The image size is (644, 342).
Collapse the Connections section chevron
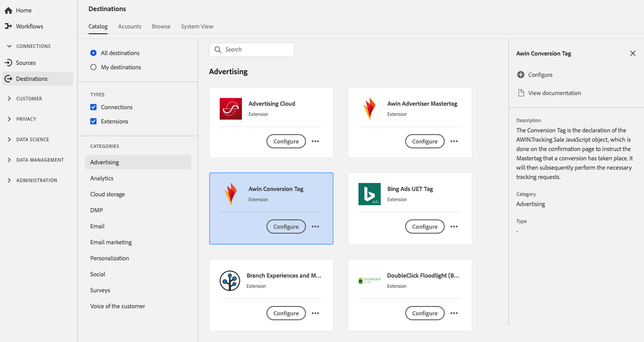pyautogui.click(x=9, y=46)
